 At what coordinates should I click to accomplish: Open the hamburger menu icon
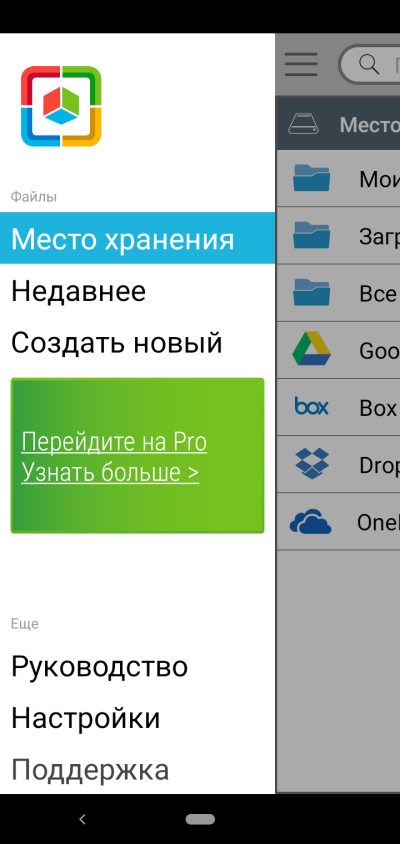[301, 65]
